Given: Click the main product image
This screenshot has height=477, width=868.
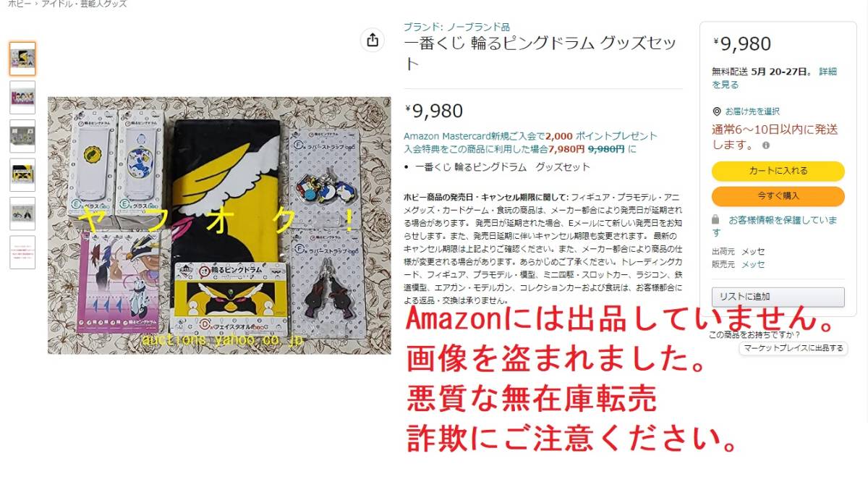Looking at the screenshot, I should [x=219, y=225].
